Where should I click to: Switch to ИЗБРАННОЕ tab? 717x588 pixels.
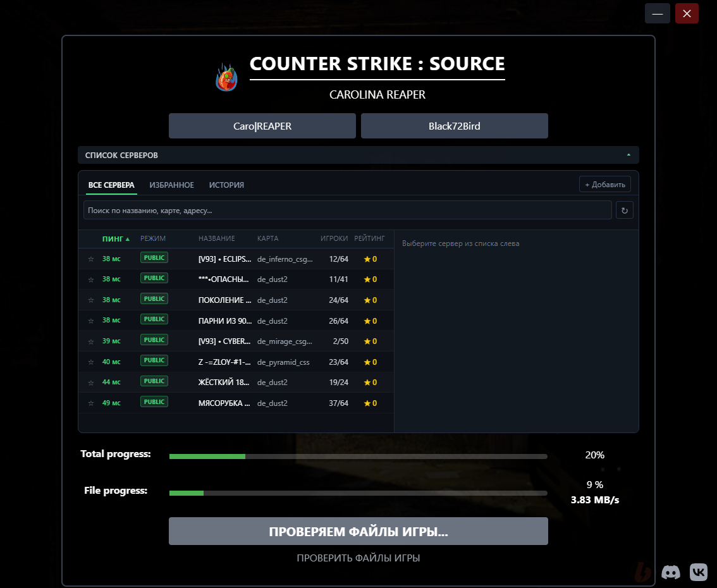171,185
